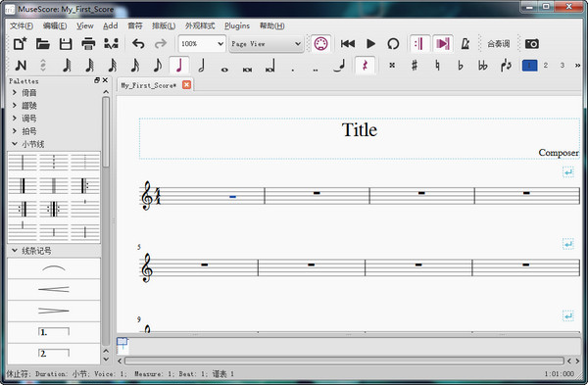The width and height of the screenshot is (588, 385).
Task: Apply the sharp accidental
Action: pyautogui.click(x=415, y=66)
